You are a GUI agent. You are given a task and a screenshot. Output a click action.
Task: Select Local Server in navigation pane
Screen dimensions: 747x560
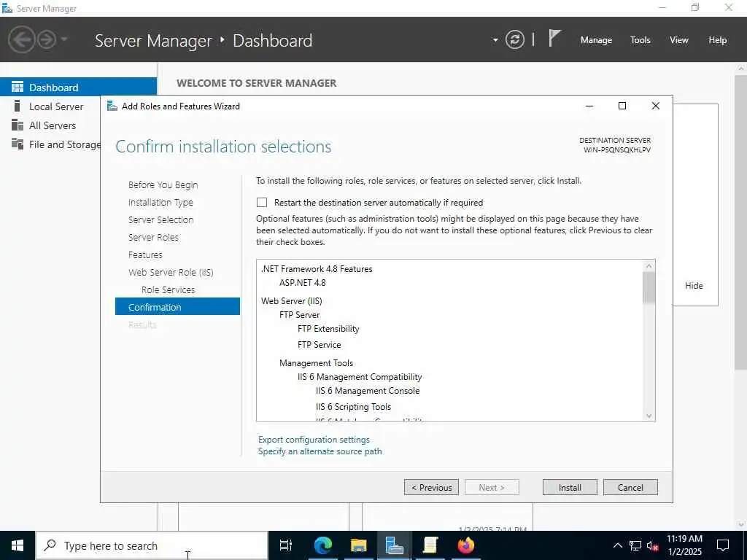point(56,106)
